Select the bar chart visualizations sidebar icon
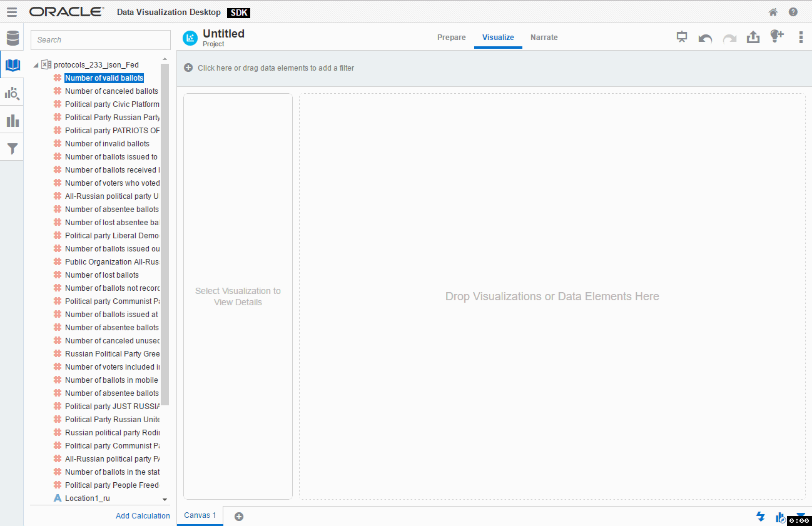This screenshot has height=526, width=812. [13, 120]
